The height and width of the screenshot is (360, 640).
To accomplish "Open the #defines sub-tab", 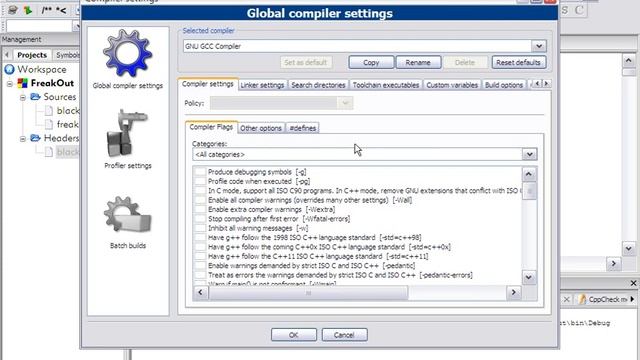I will point(302,128).
